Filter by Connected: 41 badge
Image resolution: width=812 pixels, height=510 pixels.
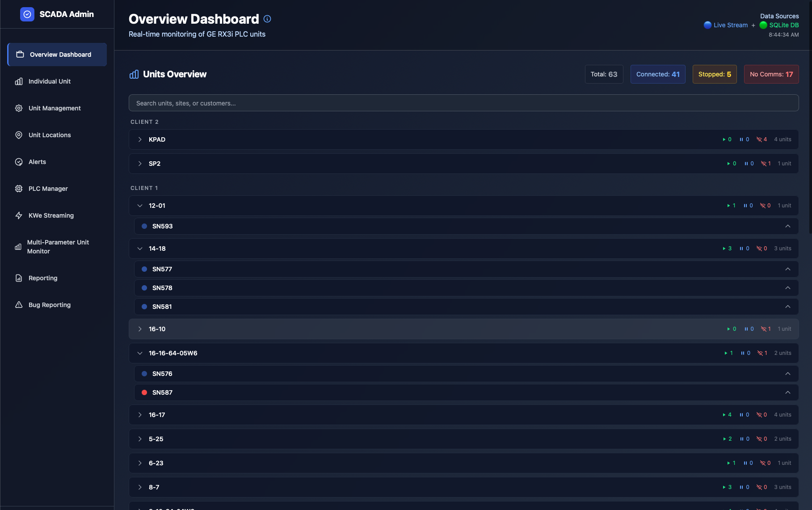(x=658, y=74)
